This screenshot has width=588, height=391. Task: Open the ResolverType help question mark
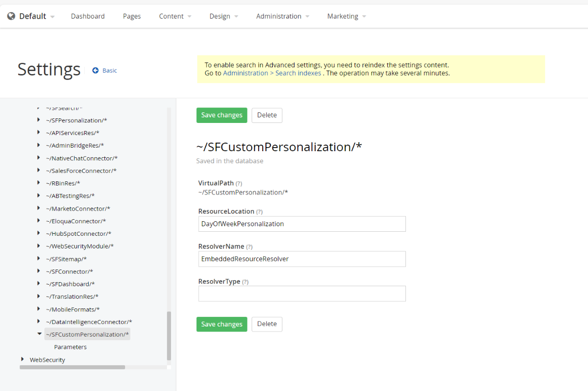coord(245,282)
